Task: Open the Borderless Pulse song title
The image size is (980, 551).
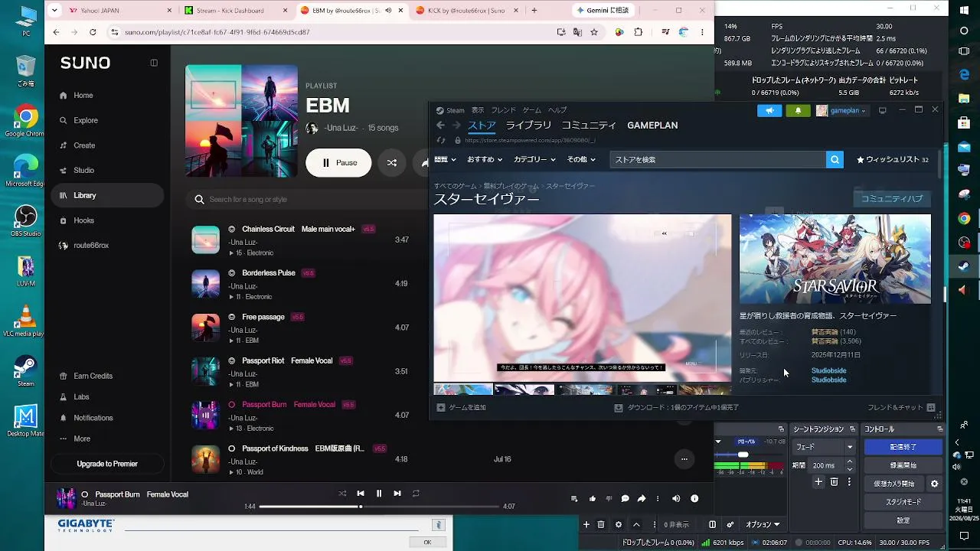Action: point(269,273)
